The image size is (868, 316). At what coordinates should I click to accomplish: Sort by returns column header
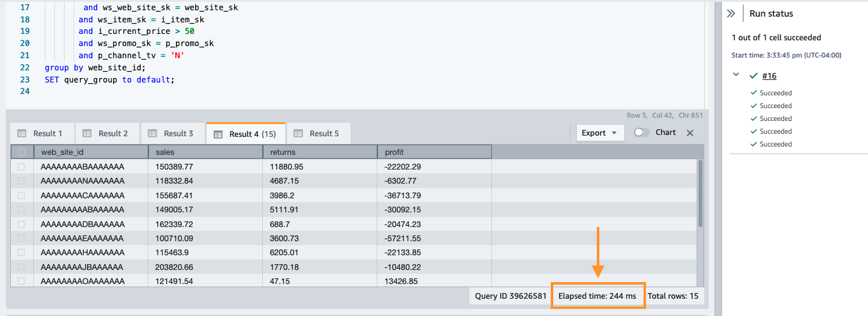pyautogui.click(x=320, y=152)
